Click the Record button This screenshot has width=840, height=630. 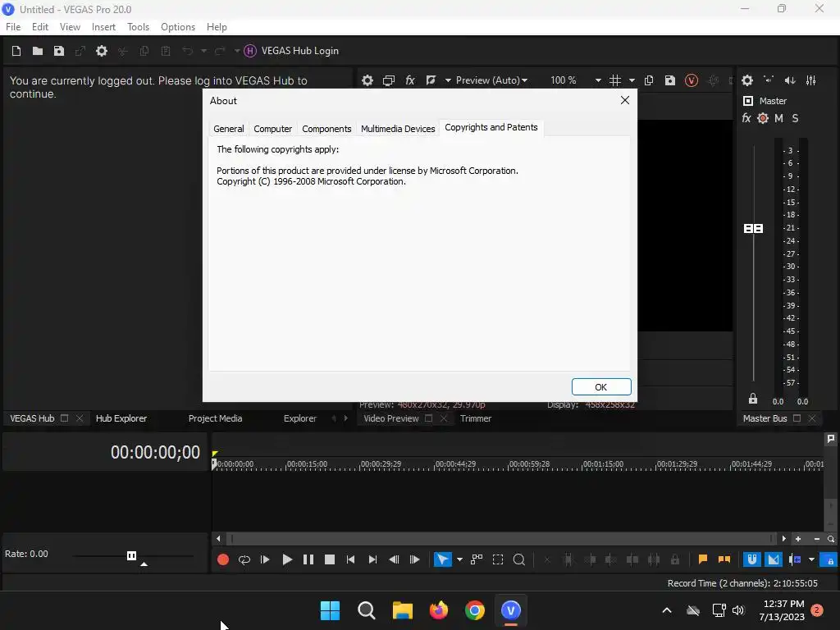pos(223,559)
